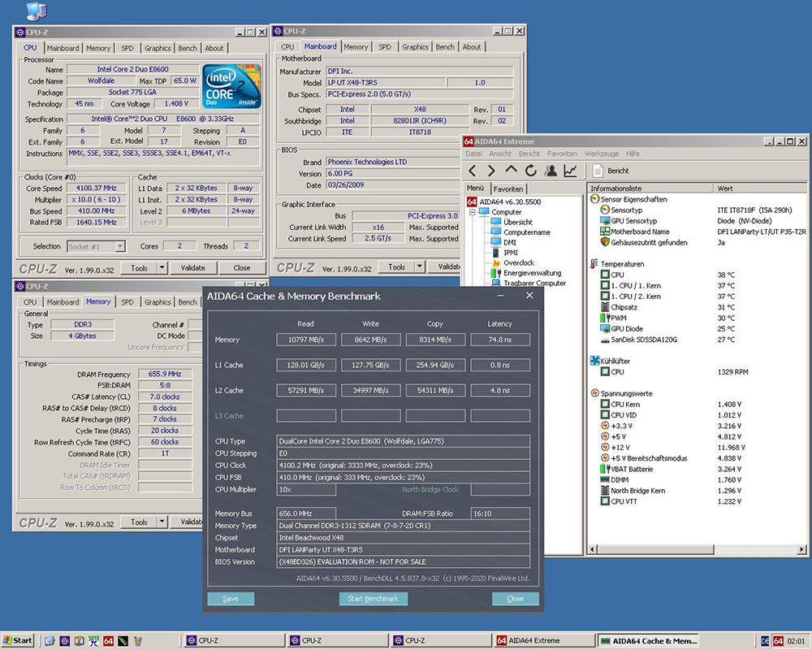Open About tab in the CPU-Z CPU window

[214, 48]
